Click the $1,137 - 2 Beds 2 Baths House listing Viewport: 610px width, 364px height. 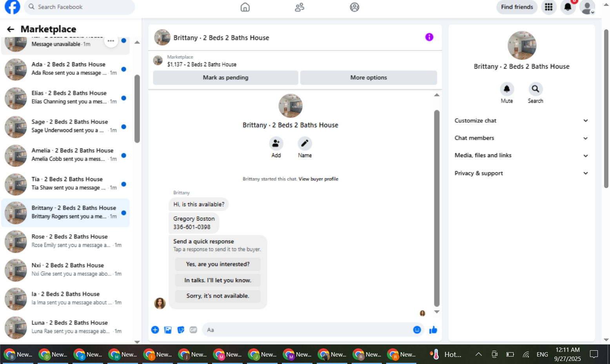point(202,64)
